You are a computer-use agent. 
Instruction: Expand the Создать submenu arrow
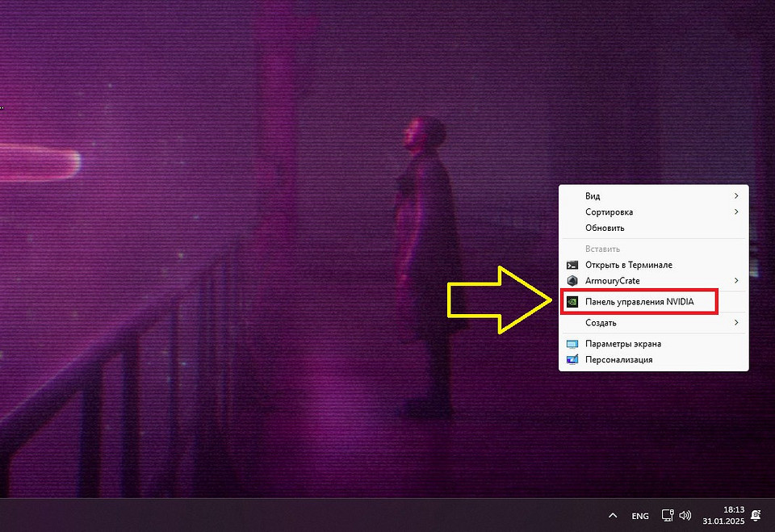click(x=736, y=323)
